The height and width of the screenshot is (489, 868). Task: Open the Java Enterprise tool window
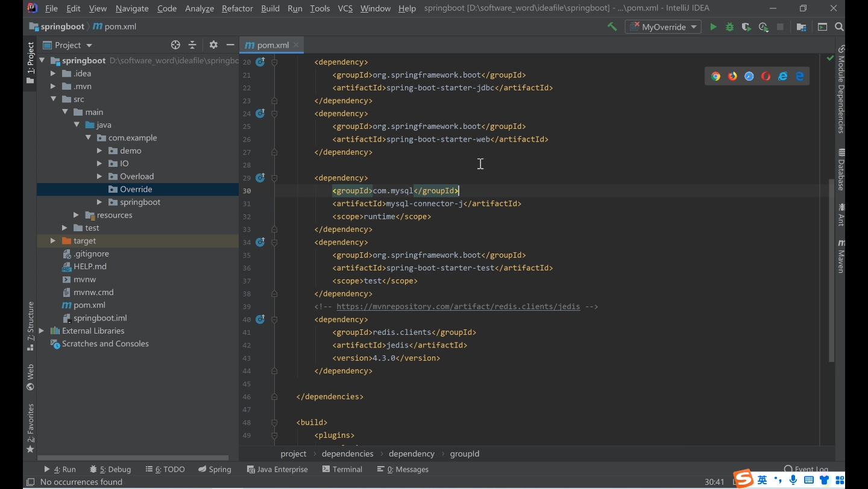pyautogui.click(x=277, y=469)
